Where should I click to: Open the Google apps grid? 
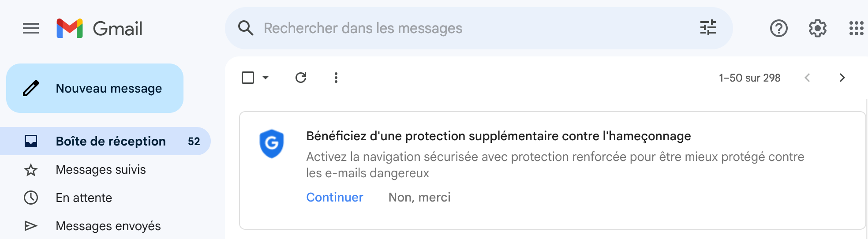856,29
